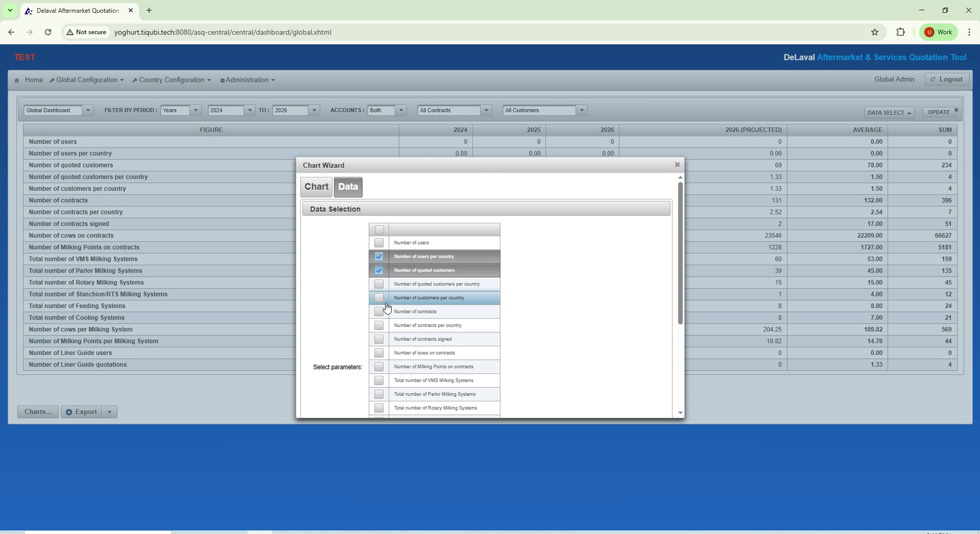The height and width of the screenshot is (534, 980).
Task: Open a new browser tab
Action: tap(149, 10)
